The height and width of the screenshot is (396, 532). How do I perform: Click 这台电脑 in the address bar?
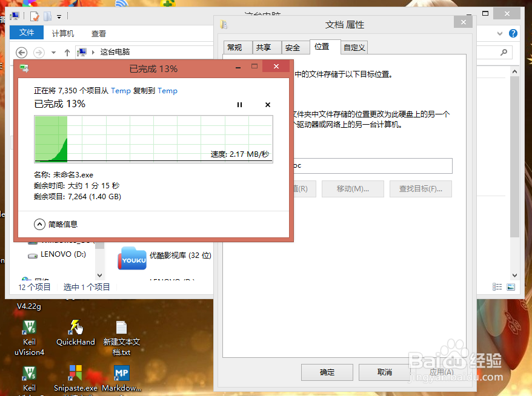(x=115, y=52)
